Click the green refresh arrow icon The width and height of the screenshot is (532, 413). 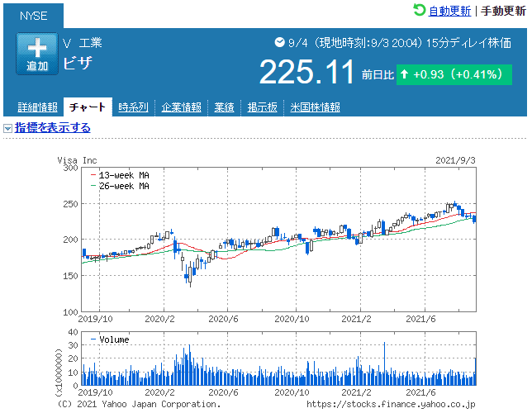pos(419,10)
